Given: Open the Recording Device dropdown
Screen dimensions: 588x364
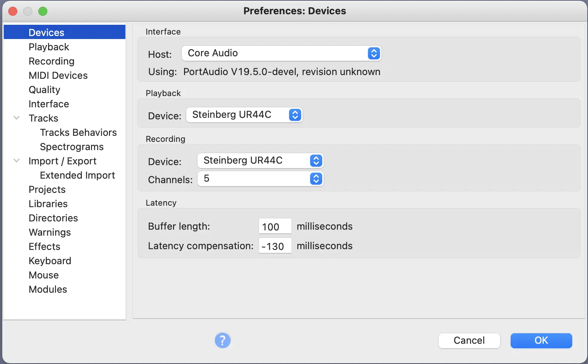Looking at the screenshot, I should coord(260,161).
